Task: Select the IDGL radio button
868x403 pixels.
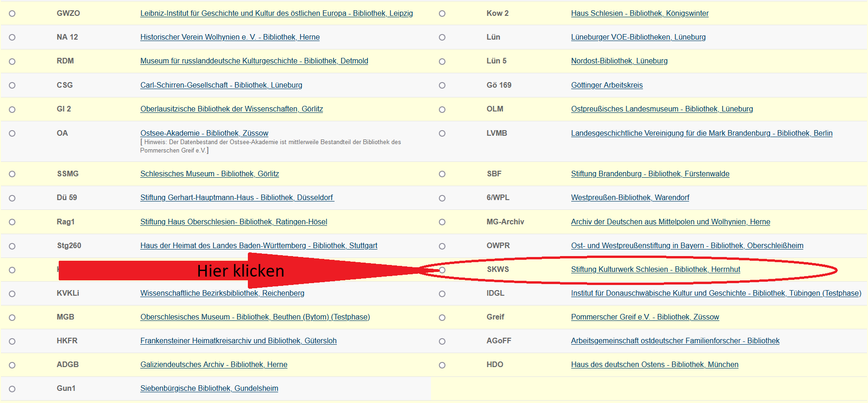Action: pyautogui.click(x=442, y=294)
